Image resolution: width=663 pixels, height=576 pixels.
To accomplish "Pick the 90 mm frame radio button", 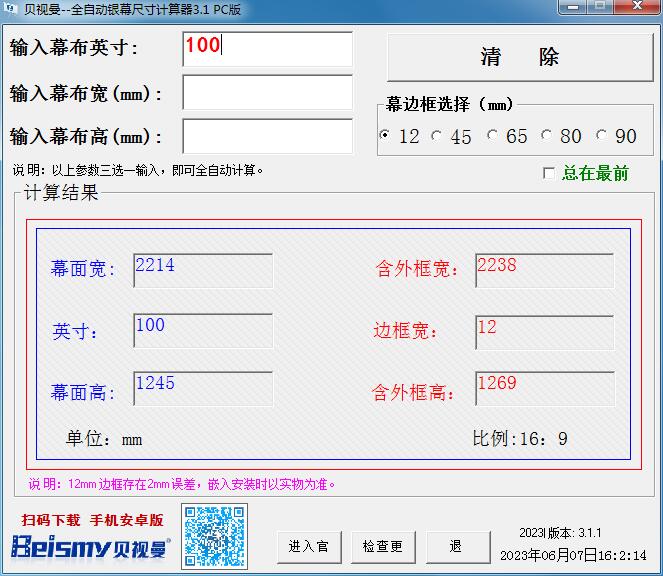I will (601, 135).
